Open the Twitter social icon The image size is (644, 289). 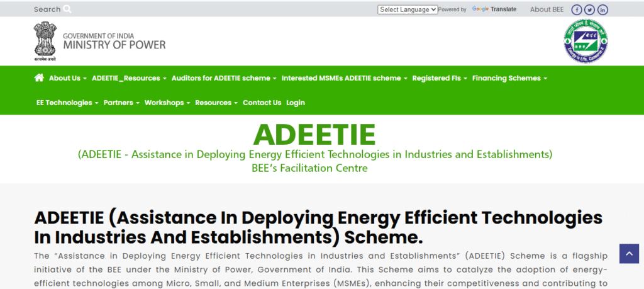590,9
